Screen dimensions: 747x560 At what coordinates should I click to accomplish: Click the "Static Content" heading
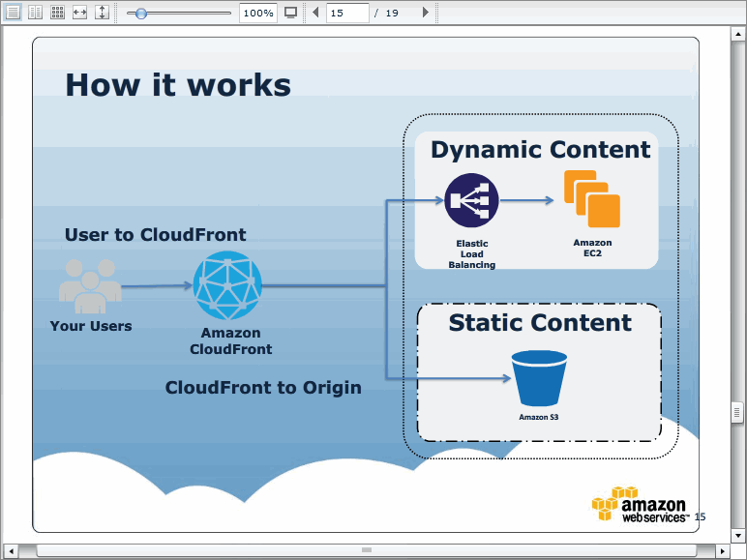pos(540,322)
